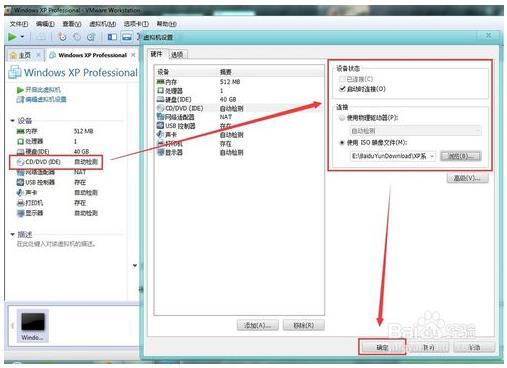Toggle the thumbnail bar view icon

127,37
